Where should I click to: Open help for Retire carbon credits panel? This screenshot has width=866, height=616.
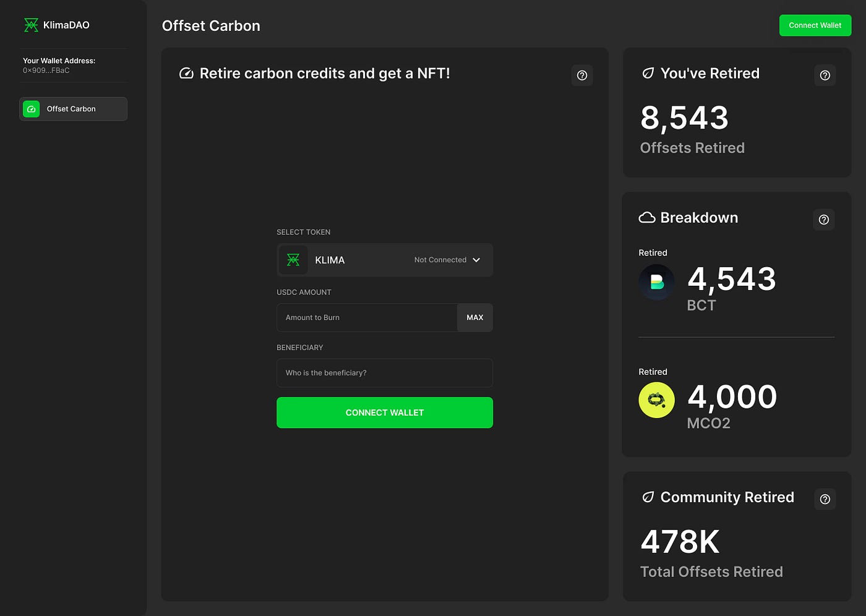coord(582,75)
